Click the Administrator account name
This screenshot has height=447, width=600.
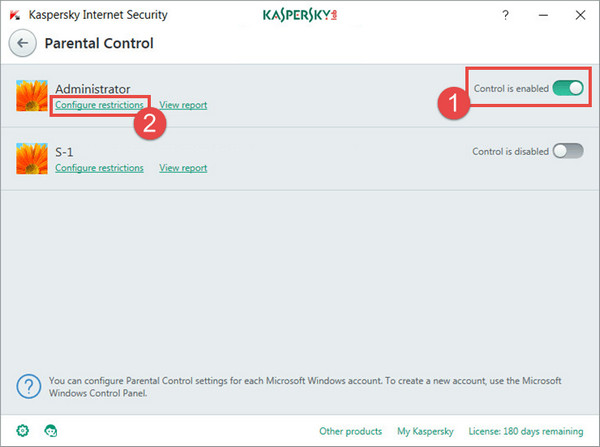click(93, 89)
